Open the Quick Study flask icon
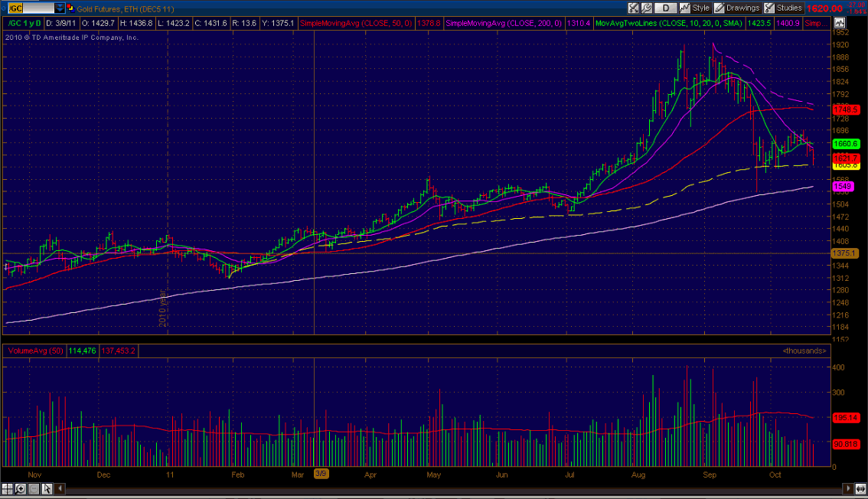Screen dimensions: 868x499 634,8
